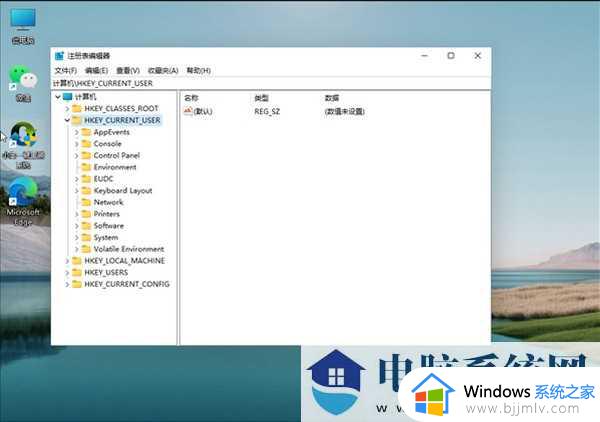The width and height of the screenshot is (600, 422).
Task: Collapse the 计算机 root node chevron
Action: tap(58, 97)
